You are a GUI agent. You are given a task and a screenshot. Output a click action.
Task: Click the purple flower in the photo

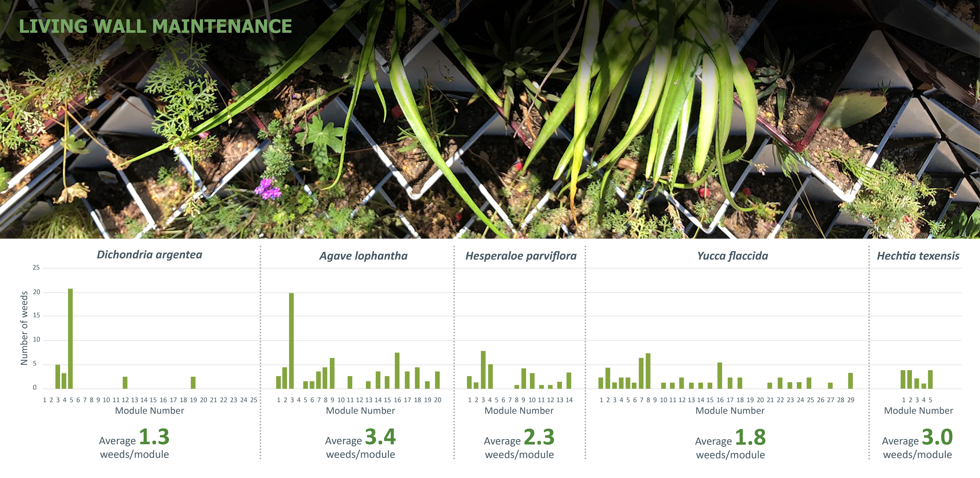[x=267, y=189]
